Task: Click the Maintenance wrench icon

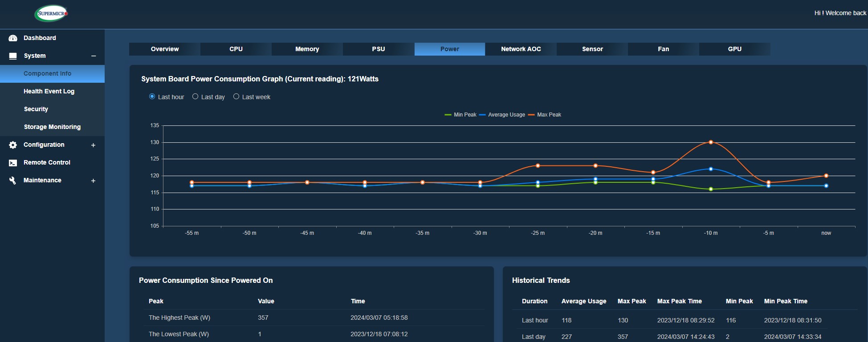Action: tap(13, 181)
